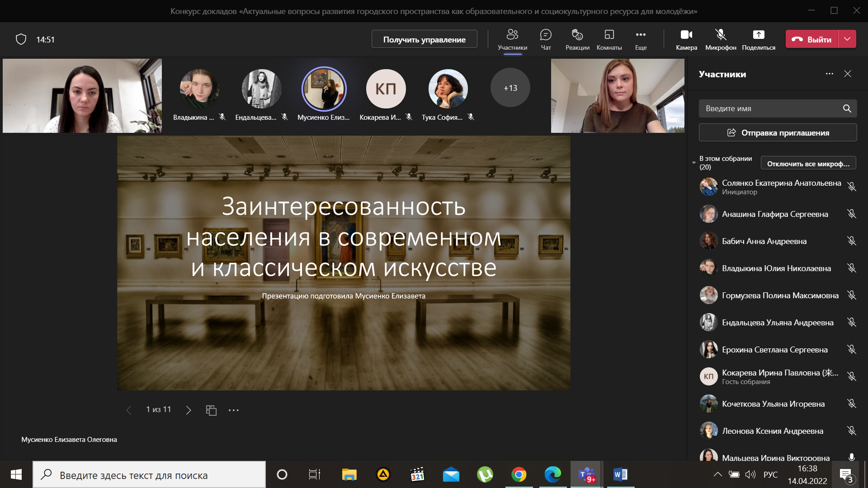Collapse the 'В этом собрании (20)' section

694,163
